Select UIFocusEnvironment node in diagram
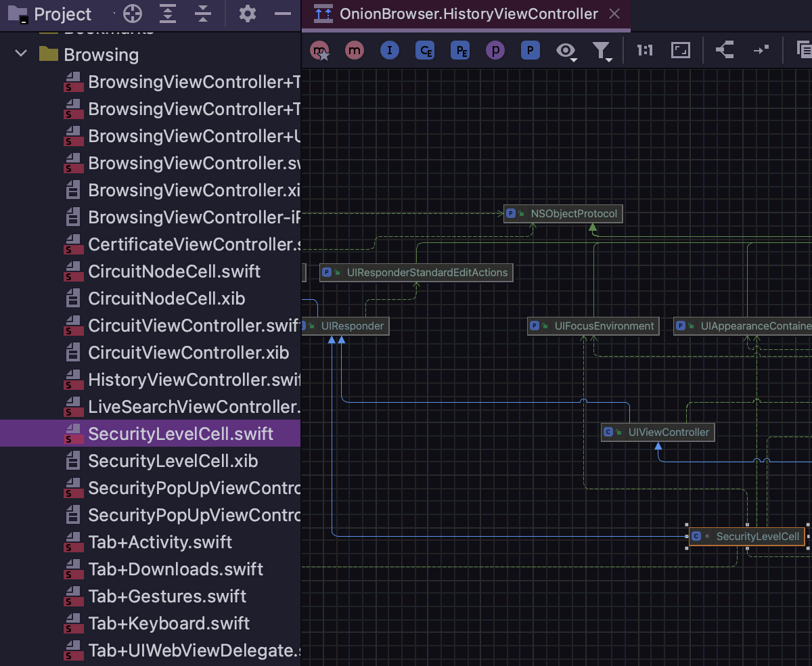812x666 pixels. pos(593,326)
